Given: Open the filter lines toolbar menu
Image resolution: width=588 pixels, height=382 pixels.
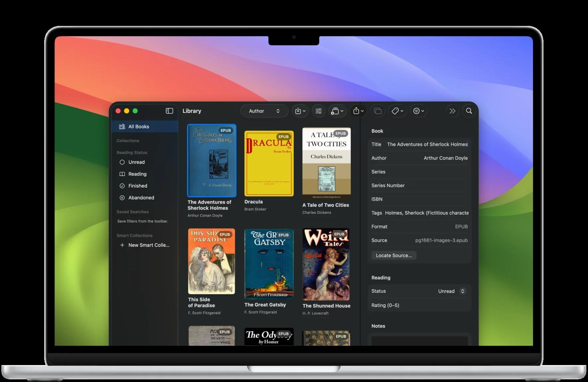Looking at the screenshot, I should (418, 111).
